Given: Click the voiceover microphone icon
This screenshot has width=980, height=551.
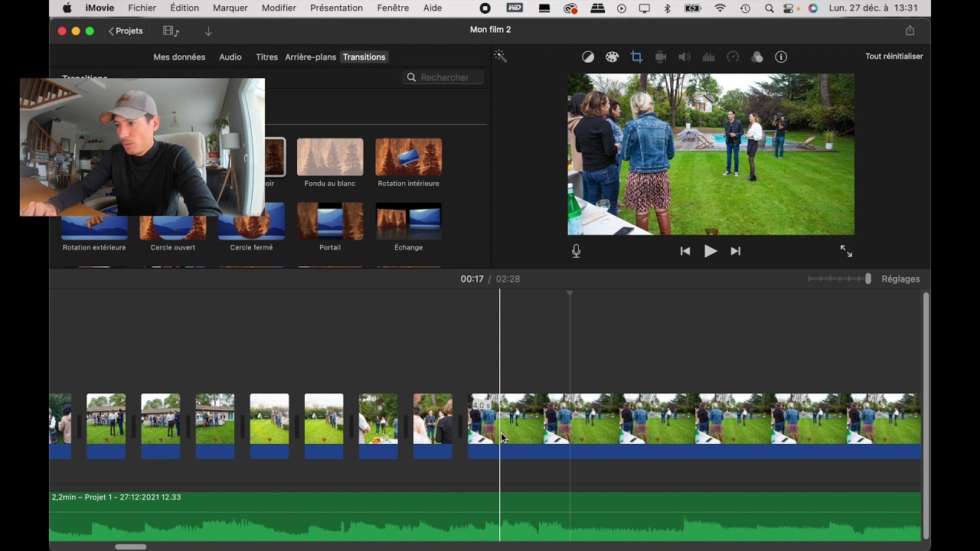Looking at the screenshot, I should [x=577, y=251].
